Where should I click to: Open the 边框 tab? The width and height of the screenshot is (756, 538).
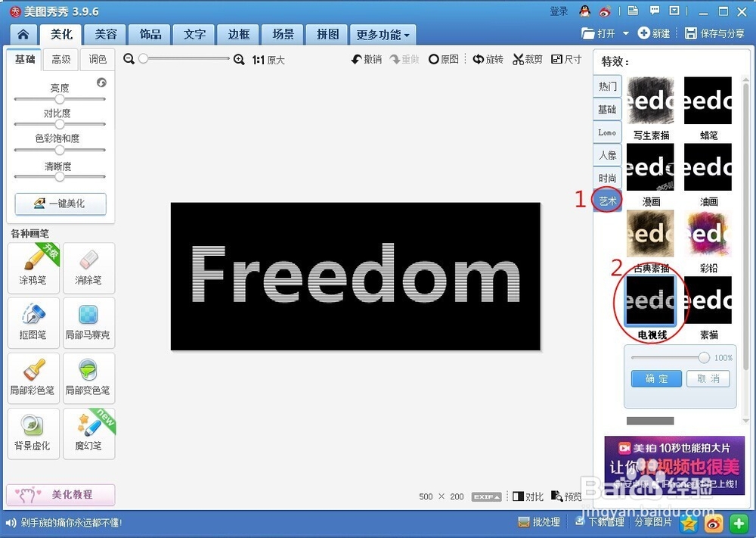pyautogui.click(x=239, y=34)
